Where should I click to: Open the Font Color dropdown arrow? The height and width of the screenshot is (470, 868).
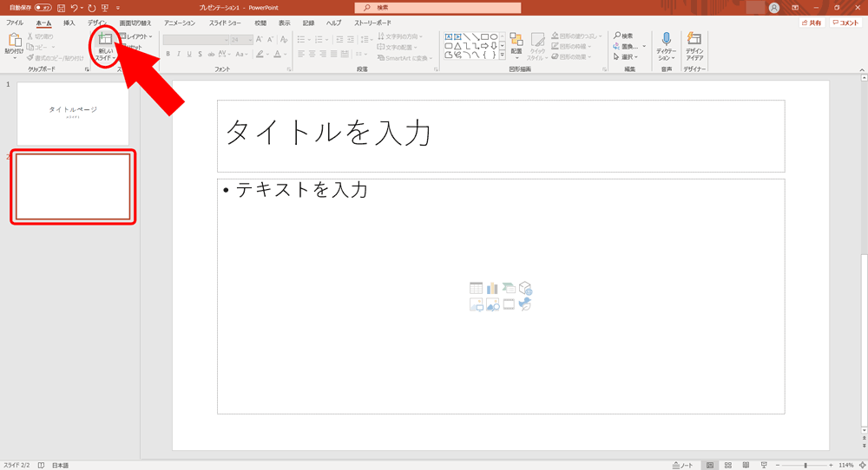pyautogui.click(x=285, y=54)
